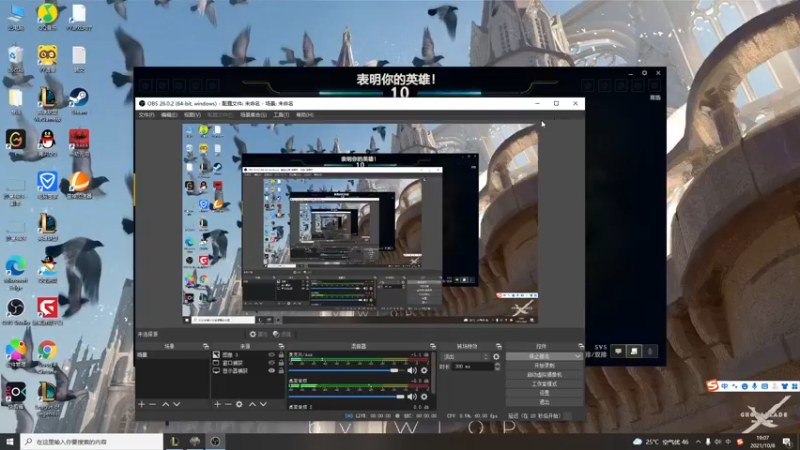Open the Windows Start menu
800x450 pixels.
[x=10, y=441]
